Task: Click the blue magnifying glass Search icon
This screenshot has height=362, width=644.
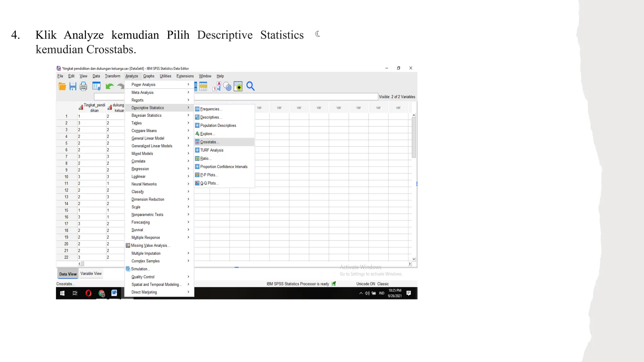Action: pyautogui.click(x=250, y=86)
